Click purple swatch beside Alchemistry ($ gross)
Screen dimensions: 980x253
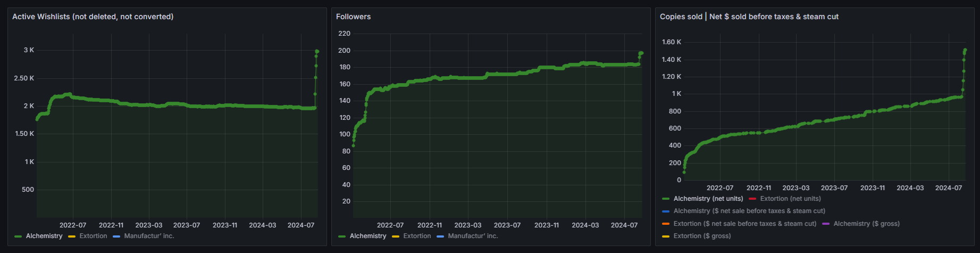(x=826, y=224)
